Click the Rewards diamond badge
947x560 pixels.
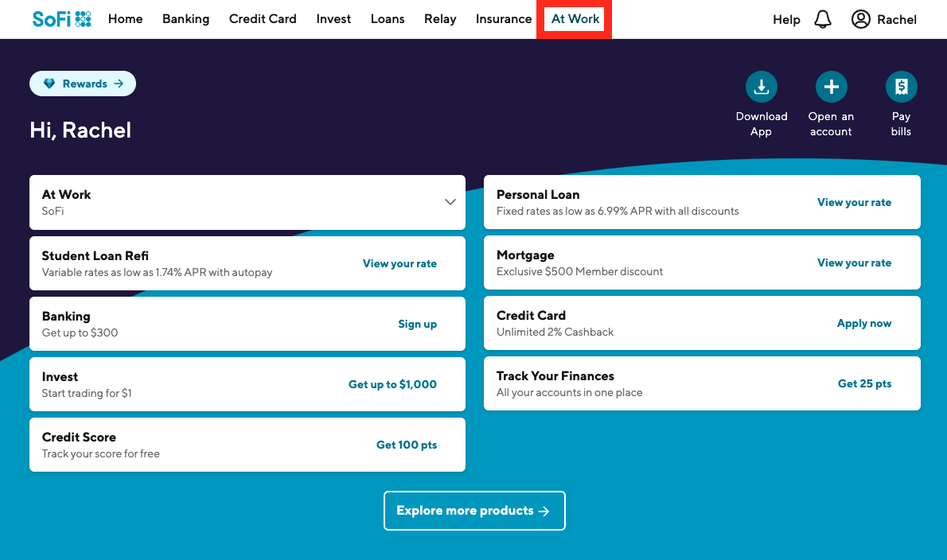coord(83,84)
